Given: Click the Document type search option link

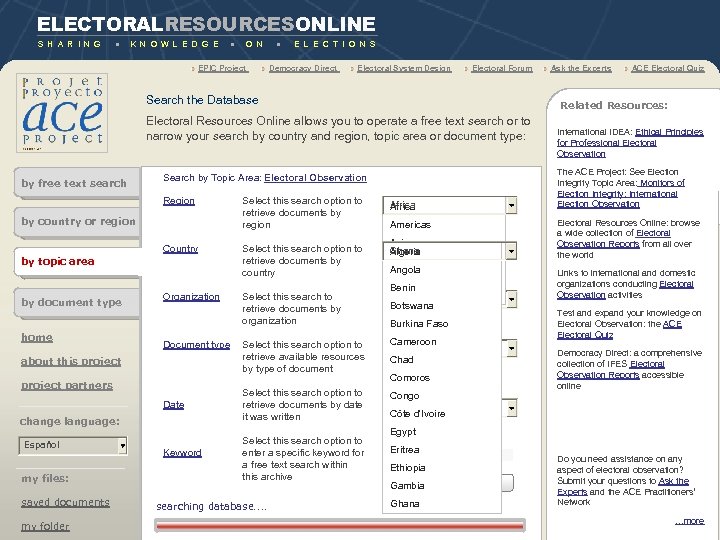Looking at the screenshot, I should point(197,345).
